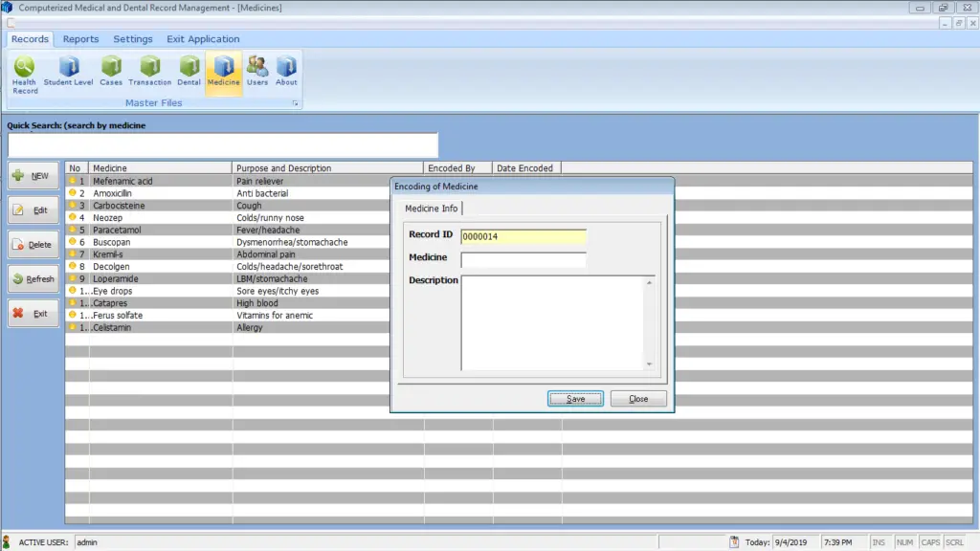Click the Quick Search input field

click(x=220, y=144)
